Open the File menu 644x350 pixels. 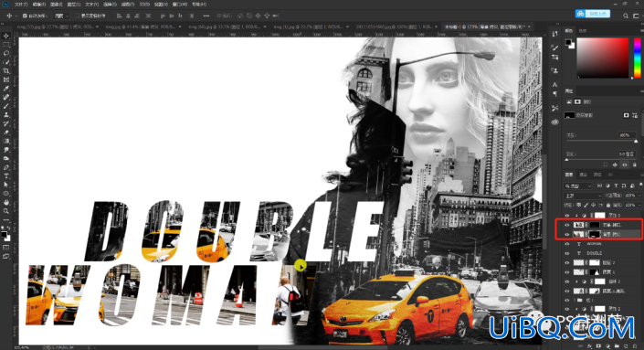click(21, 4)
